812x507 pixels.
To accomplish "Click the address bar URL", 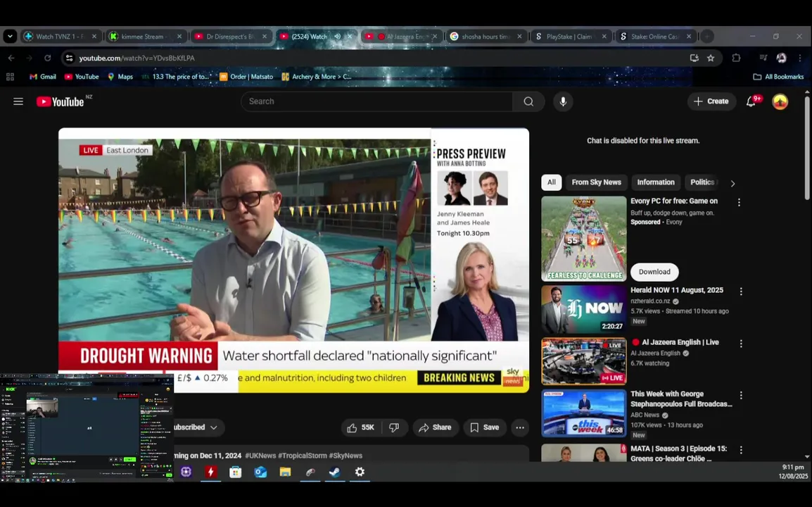I will coord(137,58).
